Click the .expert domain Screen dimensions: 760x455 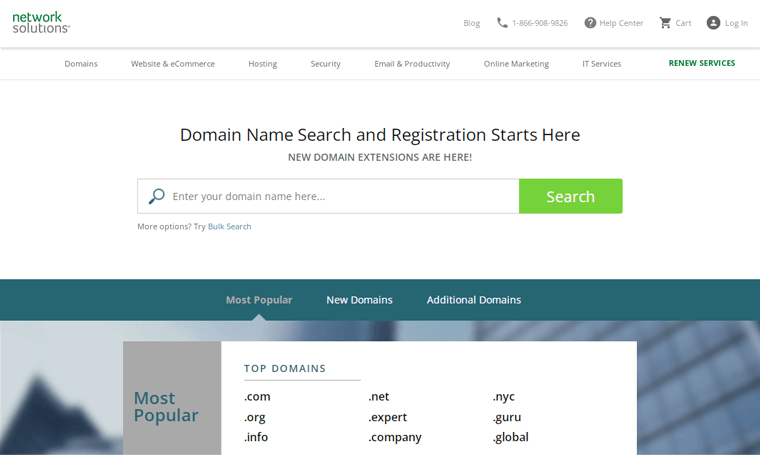point(387,417)
